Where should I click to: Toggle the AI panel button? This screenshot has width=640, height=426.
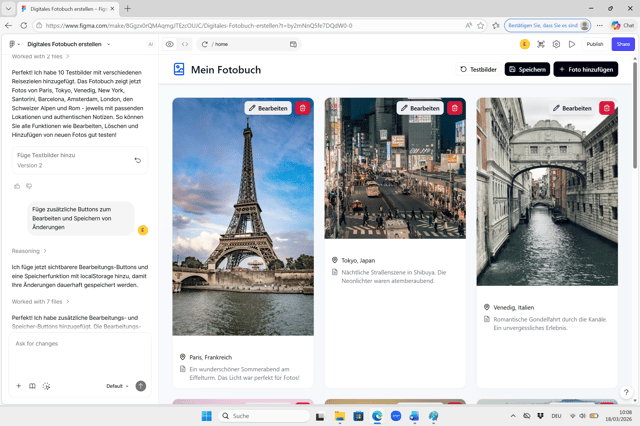coord(151,44)
